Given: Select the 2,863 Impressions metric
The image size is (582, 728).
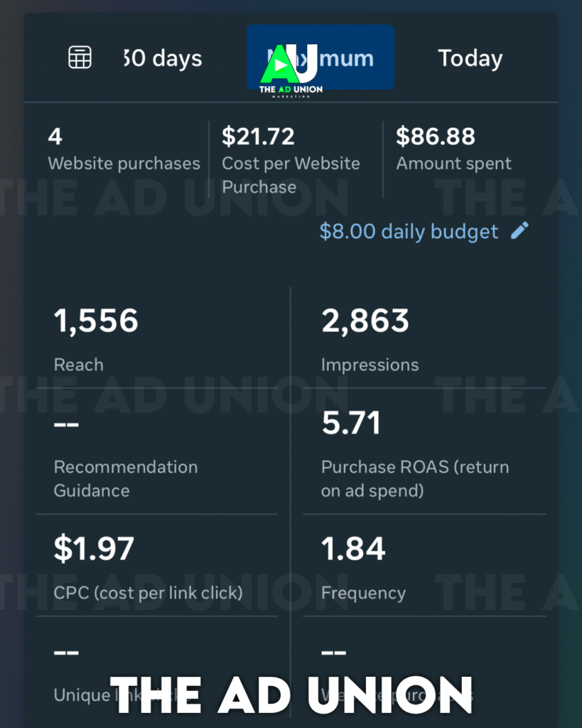Looking at the screenshot, I should pos(365,321).
